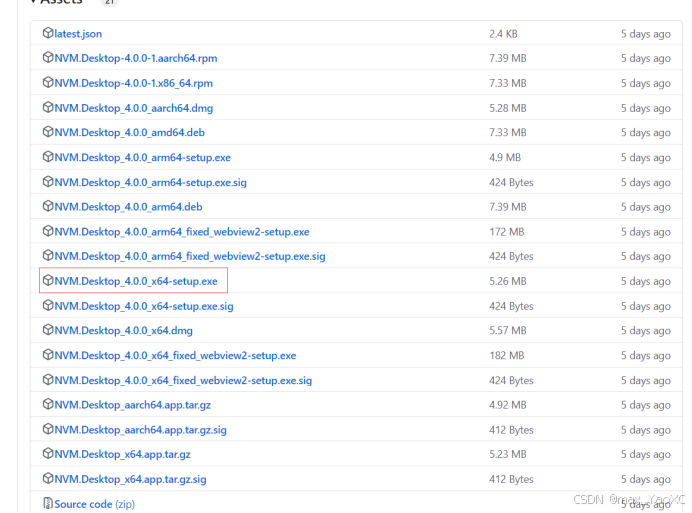Download NVM.Desktop_4.0.0_x64-setup.exe installer
The image size is (692, 513).
pos(136,281)
